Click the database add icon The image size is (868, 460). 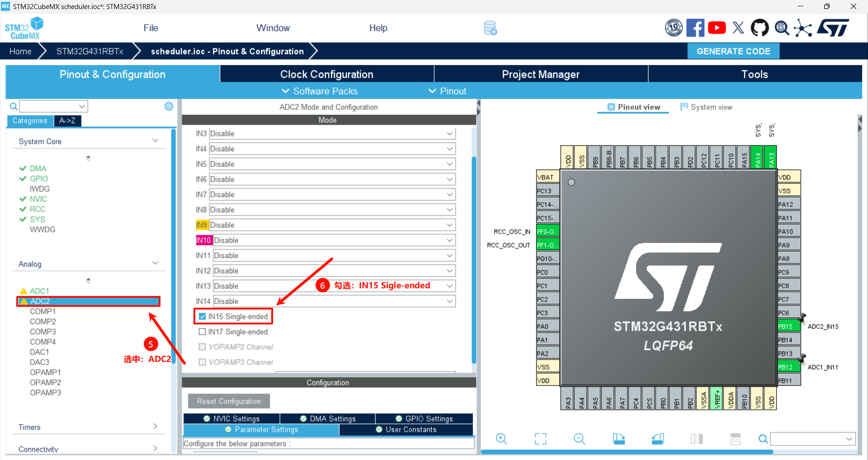(491, 28)
